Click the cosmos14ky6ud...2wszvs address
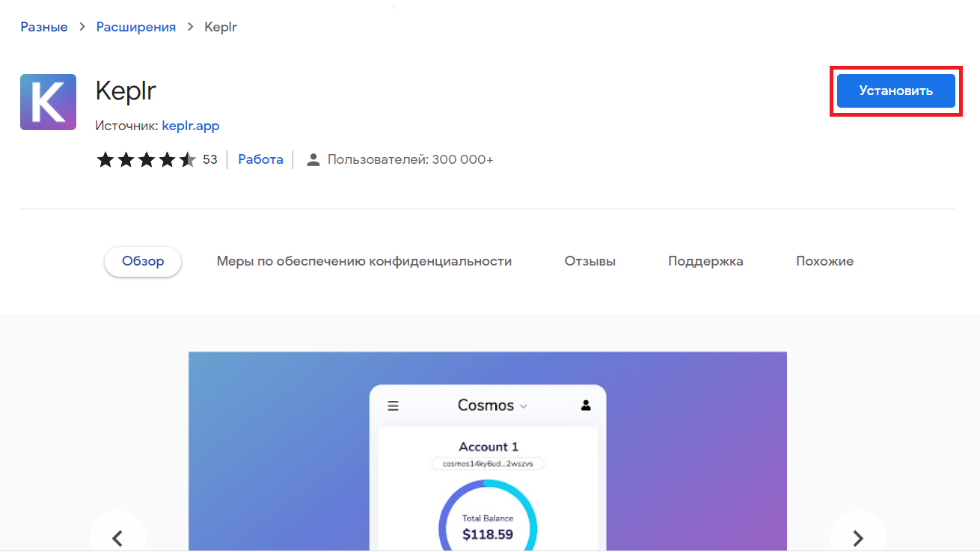The width and height of the screenshot is (980, 552). point(488,464)
